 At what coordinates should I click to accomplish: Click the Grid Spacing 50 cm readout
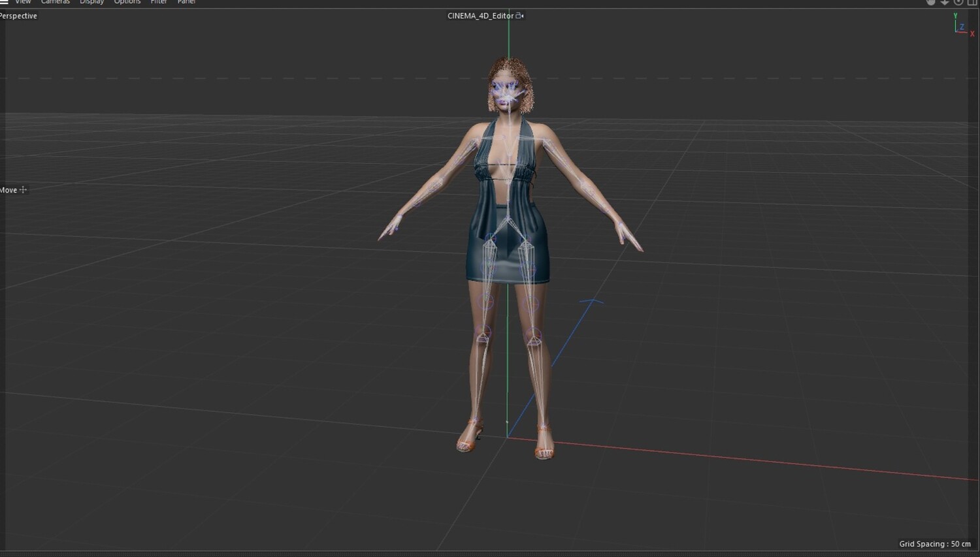coord(935,544)
